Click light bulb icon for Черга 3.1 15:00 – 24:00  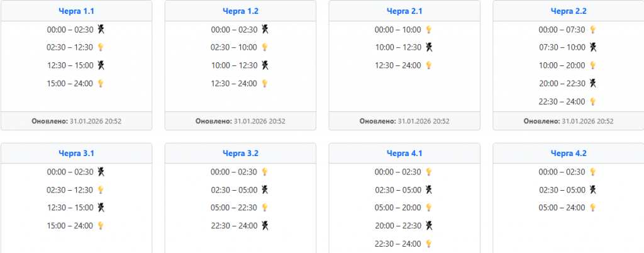pyautogui.click(x=101, y=225)
